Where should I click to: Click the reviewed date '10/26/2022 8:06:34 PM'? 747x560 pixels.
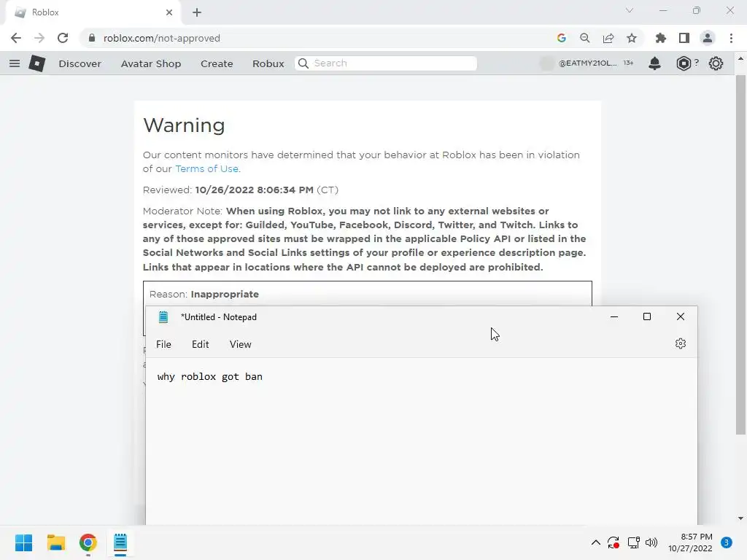[254, 190]
